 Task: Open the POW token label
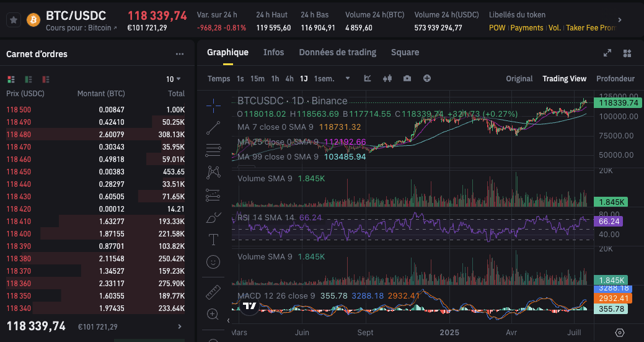[497, 28]
